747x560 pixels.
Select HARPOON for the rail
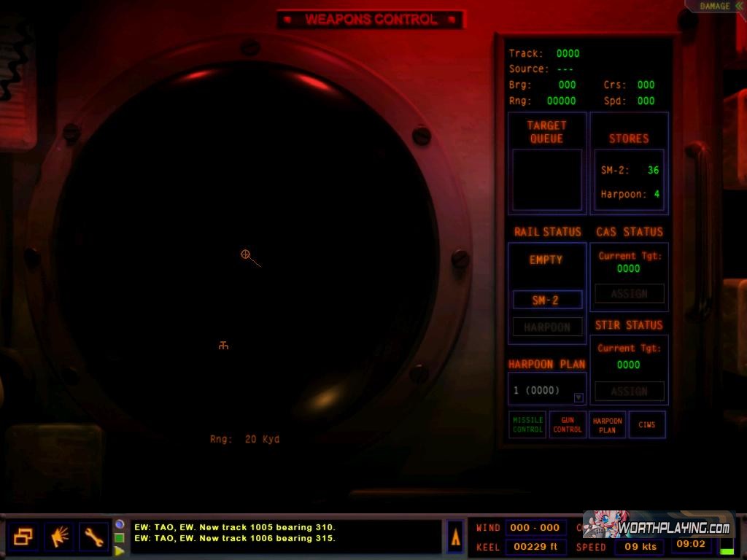tap(547, 327)
